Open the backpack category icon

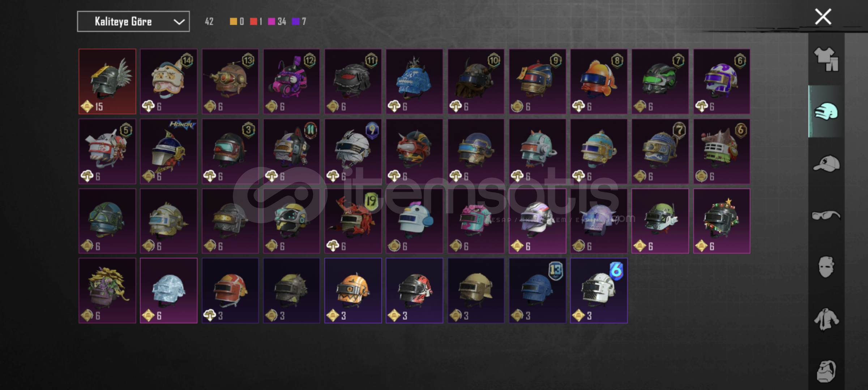coord(826,371)
